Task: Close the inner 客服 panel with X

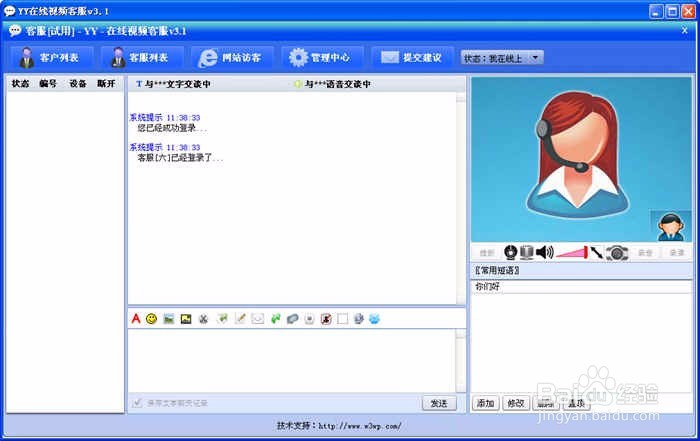Action: coord(684,30)
